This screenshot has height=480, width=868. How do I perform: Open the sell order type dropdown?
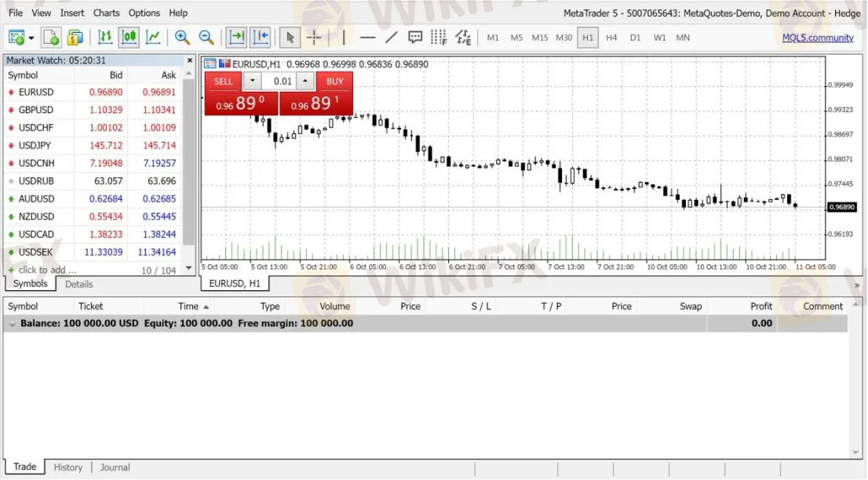[x=252, y=81]
